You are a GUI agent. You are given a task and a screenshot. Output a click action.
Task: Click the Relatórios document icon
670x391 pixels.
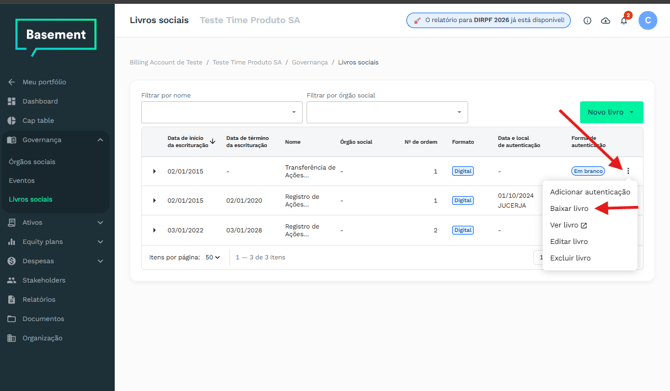[x=12, y=300]
